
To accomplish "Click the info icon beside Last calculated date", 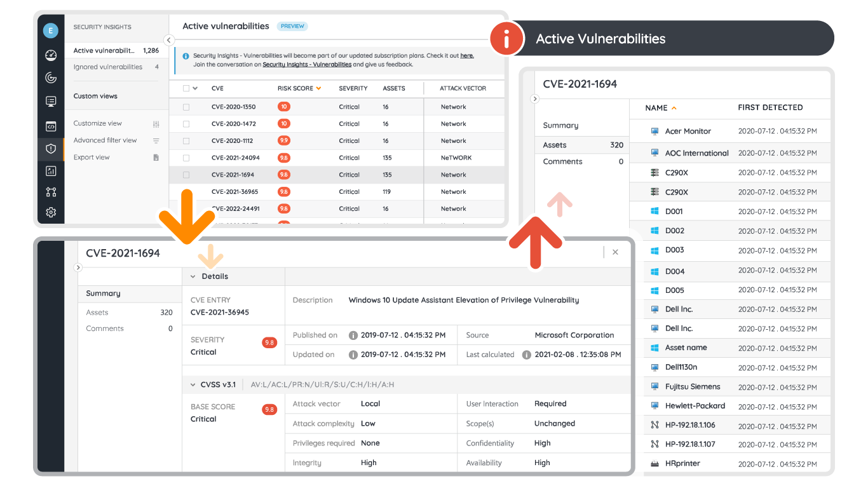I will pos(526,355).
